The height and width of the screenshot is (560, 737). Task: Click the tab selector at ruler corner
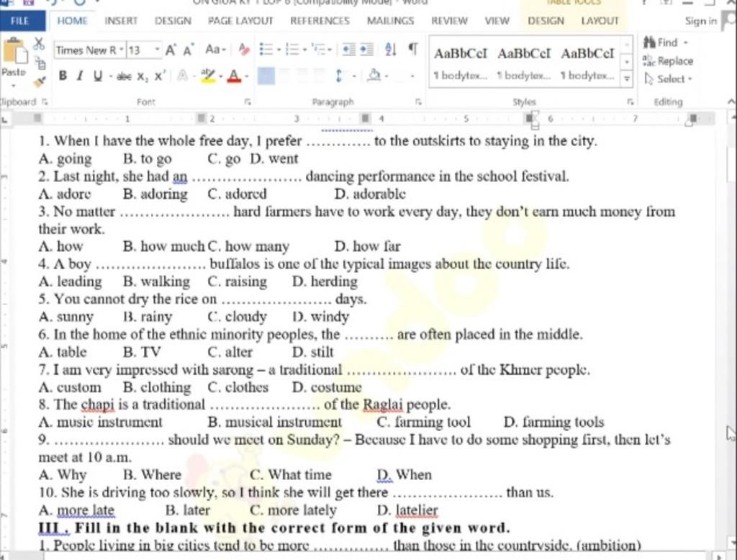(x=5, y=119)
